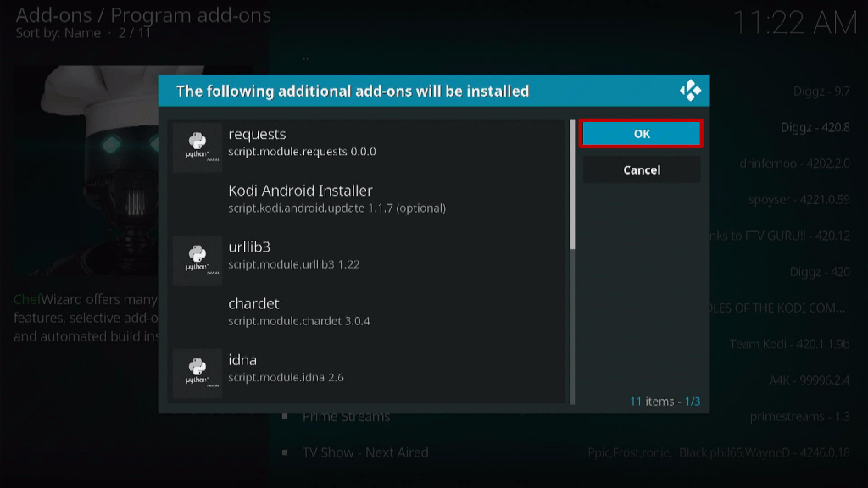Click the 'Add-ons / Program add-ons' title

[x=143, y=15]
